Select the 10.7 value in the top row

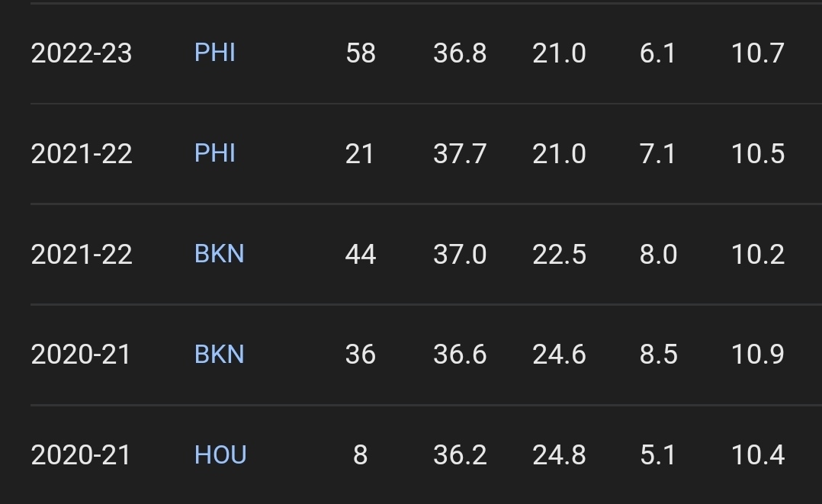tap(758, 53)
